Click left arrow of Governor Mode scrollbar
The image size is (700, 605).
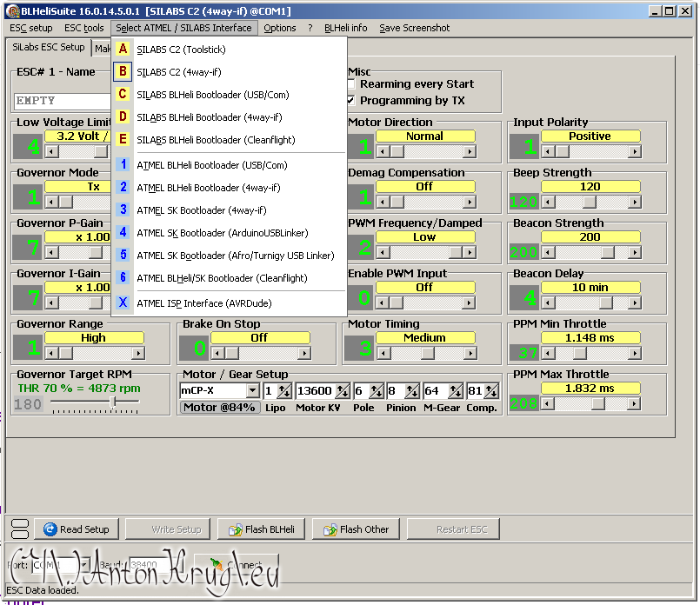[x=51, y=203]
